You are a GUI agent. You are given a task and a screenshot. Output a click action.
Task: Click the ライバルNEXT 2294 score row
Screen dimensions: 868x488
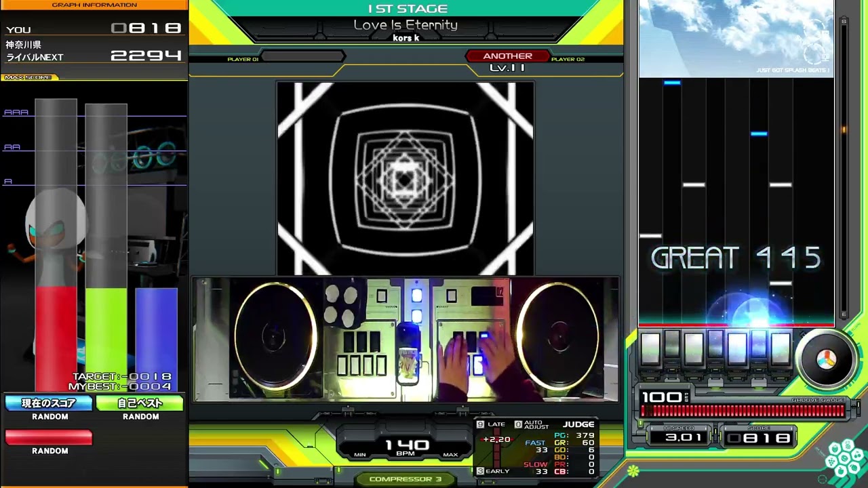pos(94,56)
